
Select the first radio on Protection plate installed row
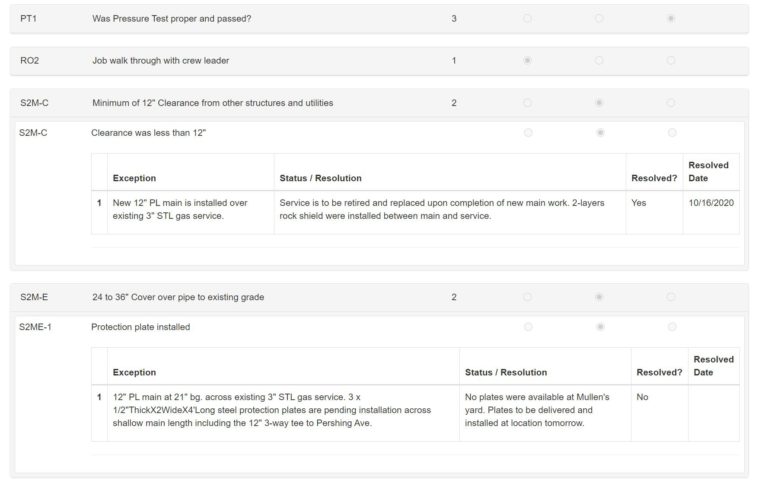pos(528,326)
